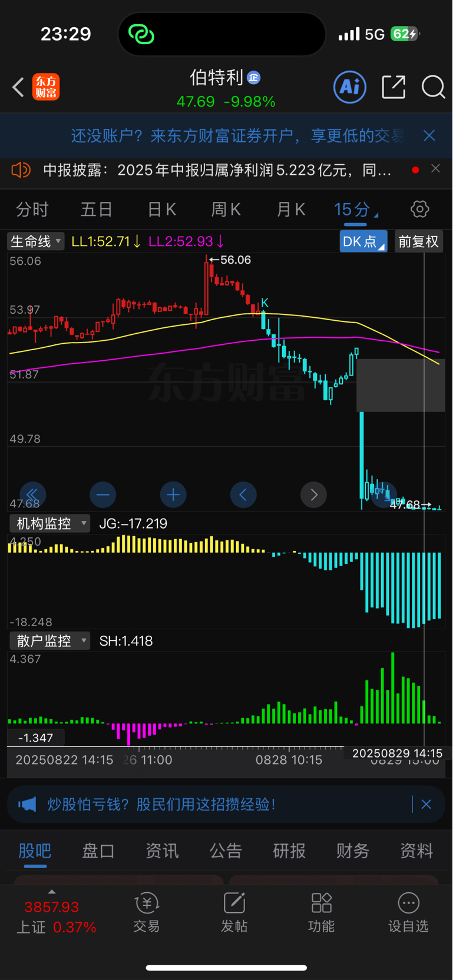453x980 pixels.
Task: Switch to 日K chart tab
Action: pyautogui.click(x=161, y=209)
